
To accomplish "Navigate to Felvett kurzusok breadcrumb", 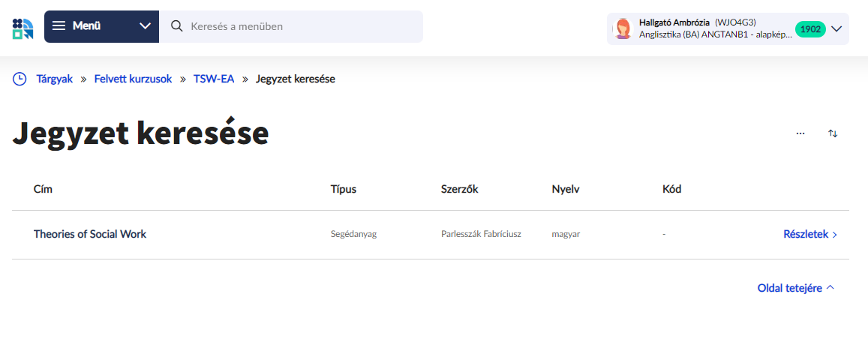I will coord(133,79).
